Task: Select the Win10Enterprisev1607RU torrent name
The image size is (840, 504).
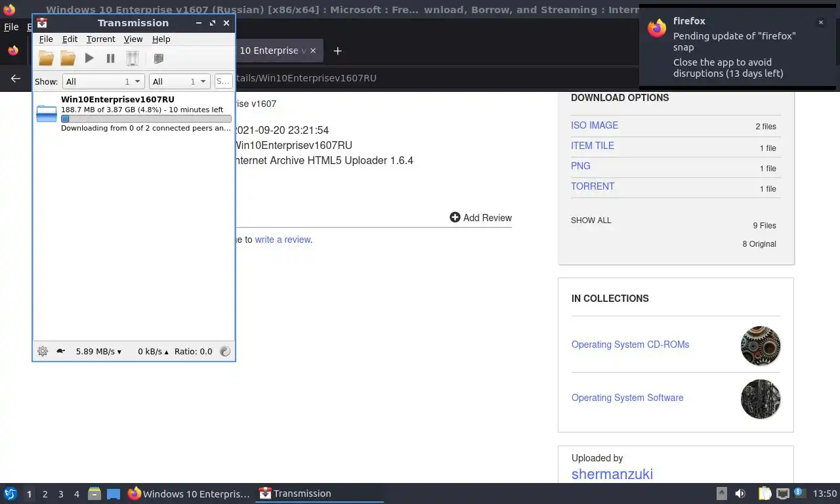Action: point(117,100)
